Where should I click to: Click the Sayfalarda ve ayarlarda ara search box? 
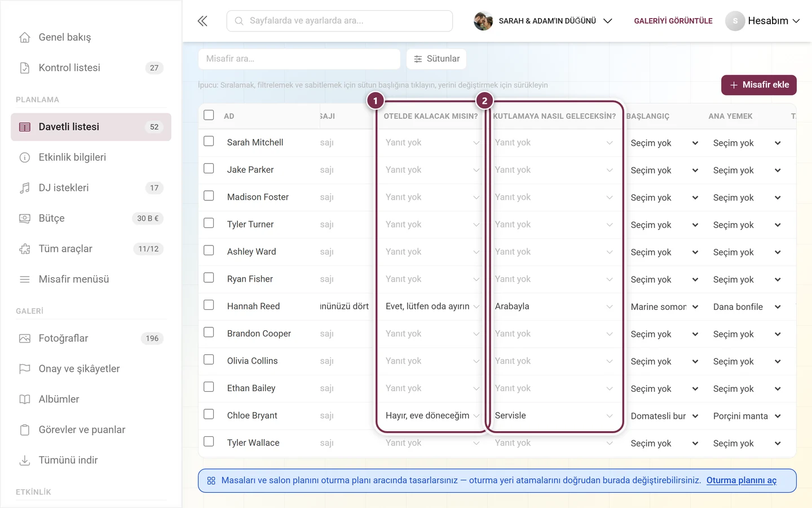[x=339, y=21]
